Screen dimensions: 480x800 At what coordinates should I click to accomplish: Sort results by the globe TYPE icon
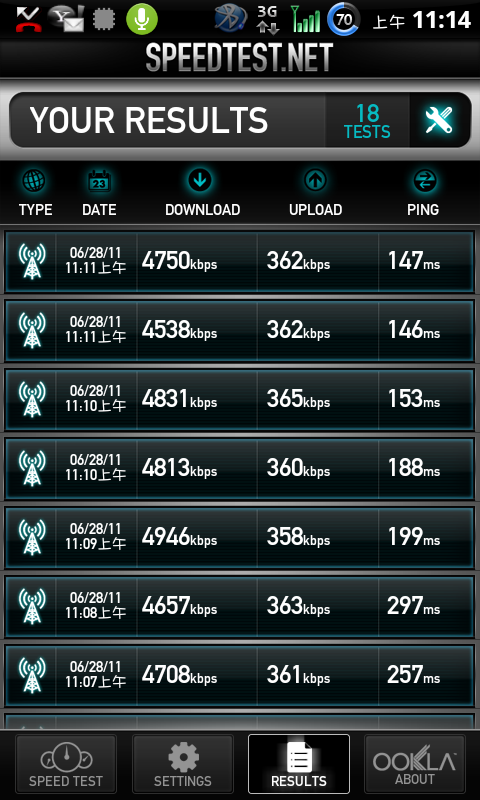pyautogui.click(x=35, y=181)
